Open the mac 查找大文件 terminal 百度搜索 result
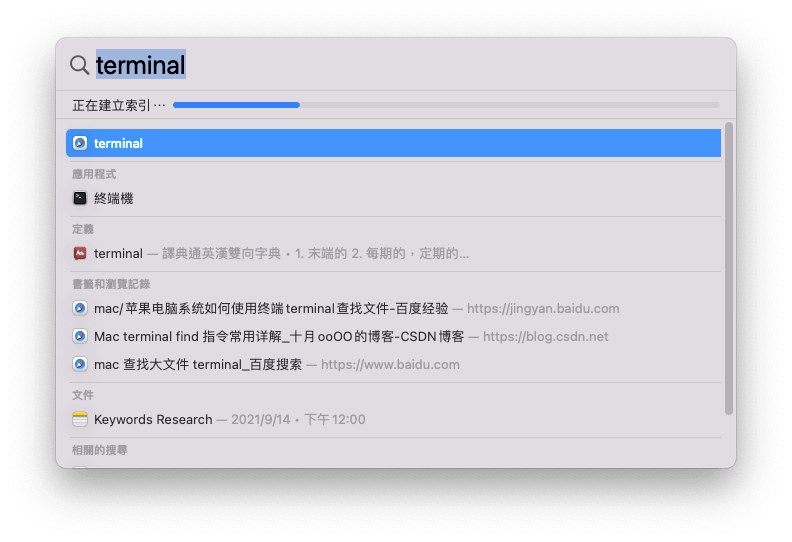 [x=393, y=364]
